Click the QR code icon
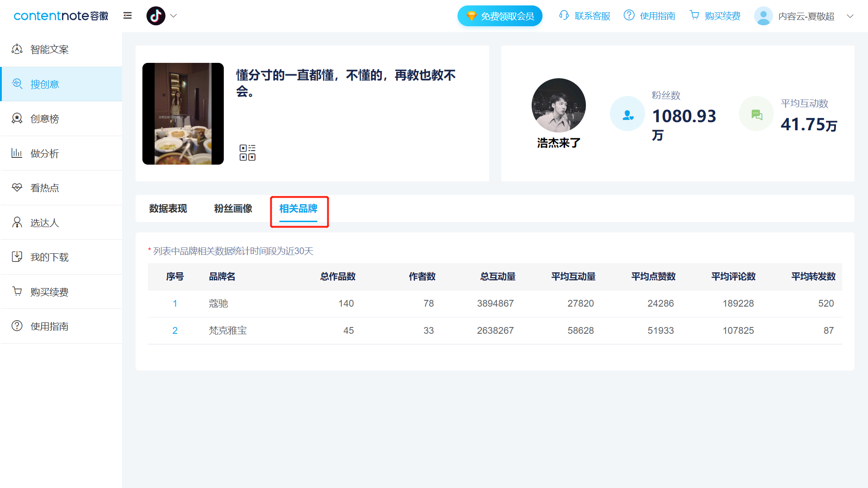Screen dimensions: 868x488 (x=247, y=152)
